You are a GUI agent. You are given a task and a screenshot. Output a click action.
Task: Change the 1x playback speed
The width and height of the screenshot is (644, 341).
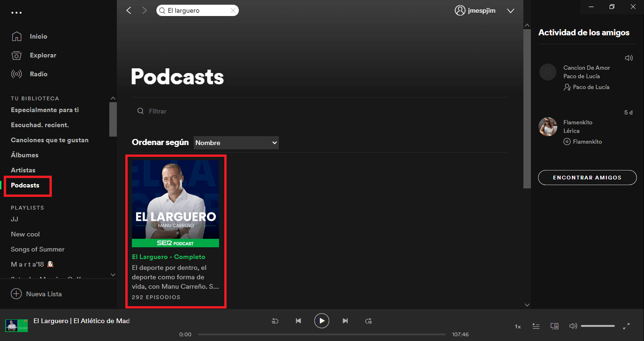pos(518,326)
